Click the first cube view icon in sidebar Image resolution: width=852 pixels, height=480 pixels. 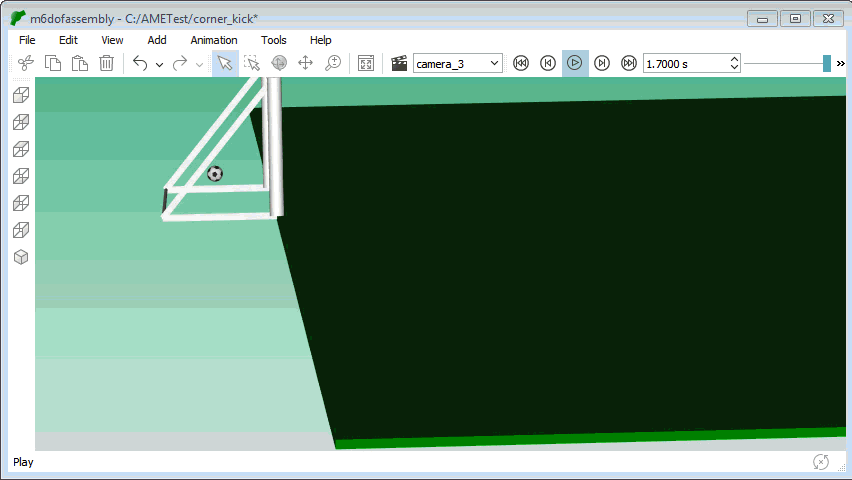pyautogui.click(x=21, y=95)
